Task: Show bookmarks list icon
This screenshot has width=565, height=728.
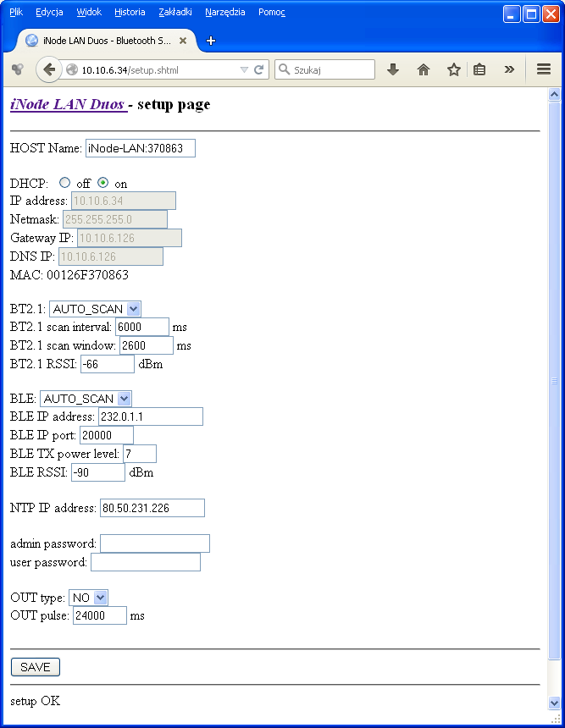Action: 479,69
